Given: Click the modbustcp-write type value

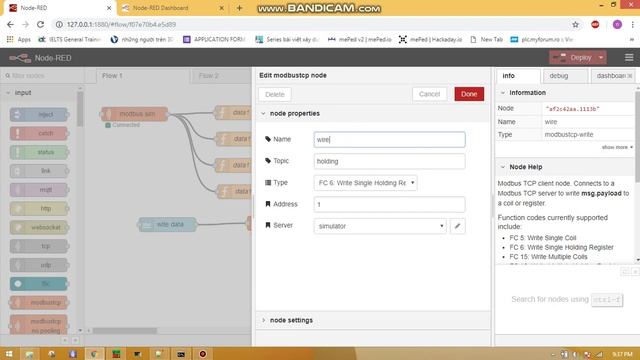Looking at the screenshot, I should tap(569, 134).
